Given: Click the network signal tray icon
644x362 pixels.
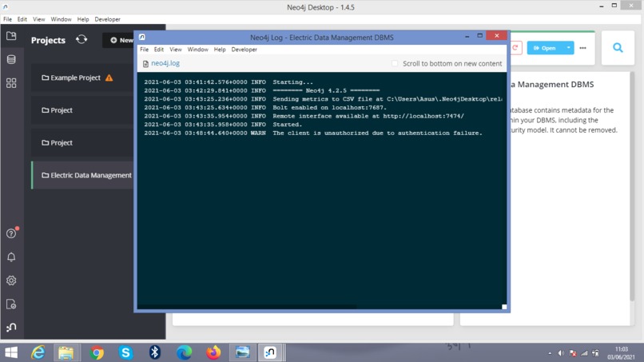Looking at the screenshot, I should click(584, 353).
